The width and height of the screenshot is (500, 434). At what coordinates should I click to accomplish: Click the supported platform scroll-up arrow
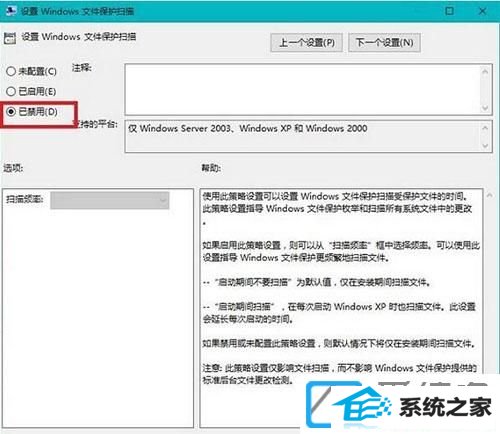(x=485, y=128)
